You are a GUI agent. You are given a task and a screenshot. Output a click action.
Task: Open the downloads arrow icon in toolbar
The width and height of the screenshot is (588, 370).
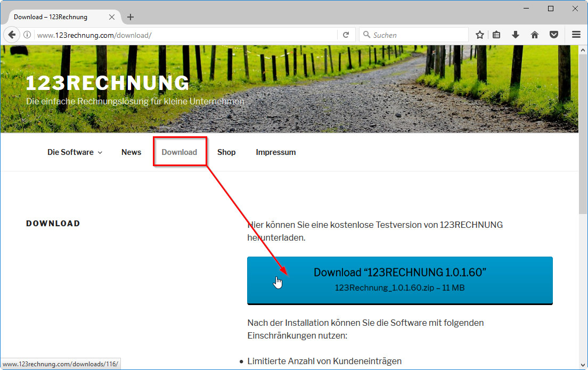pyautogui.click(x=516, y=35)
